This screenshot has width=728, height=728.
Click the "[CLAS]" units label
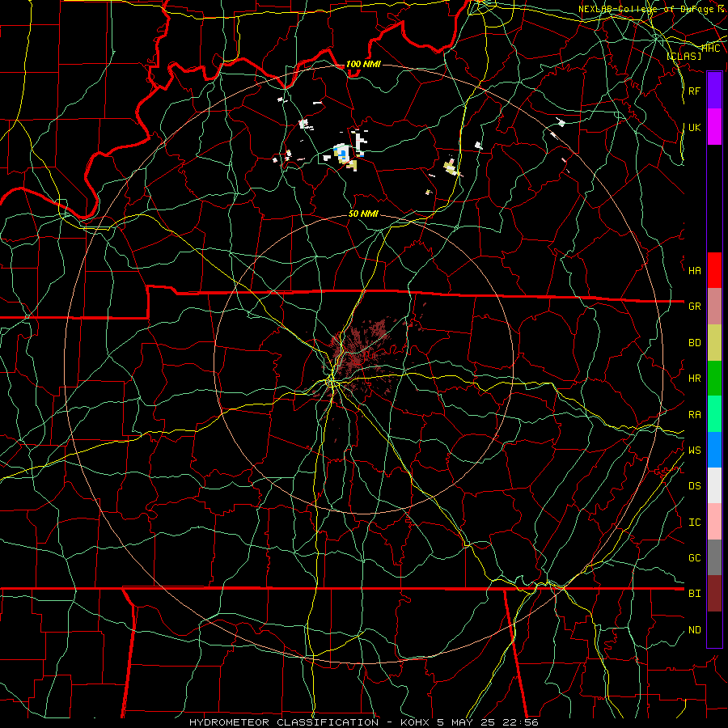[684, 56]
